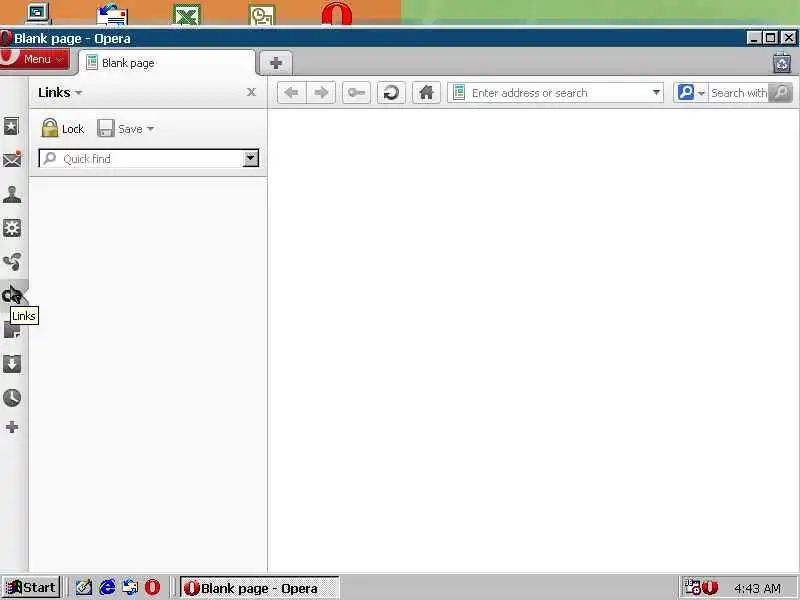Image resolution: width=800 pixels, height=600 pixels.
Task: Open the Unite panel icon
Action: point(12,262)
